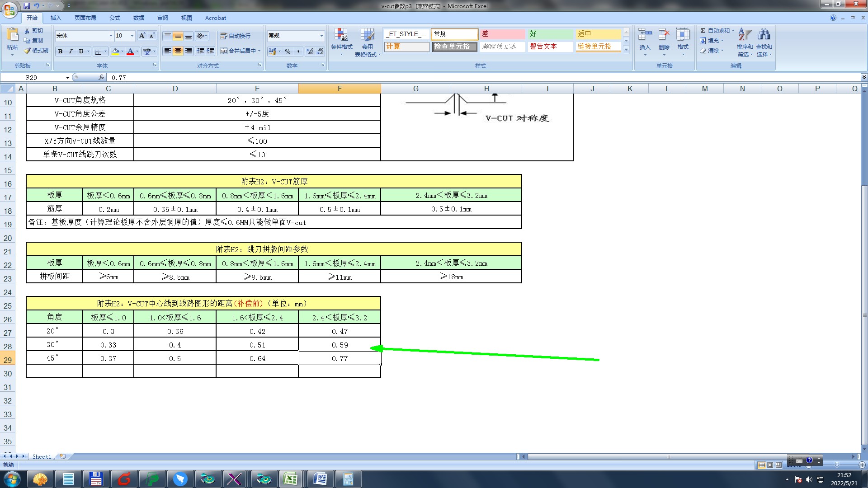Click the Conditional Formatting icon
Viewport: 868px width, 488px height.
[x=341, y=42]
